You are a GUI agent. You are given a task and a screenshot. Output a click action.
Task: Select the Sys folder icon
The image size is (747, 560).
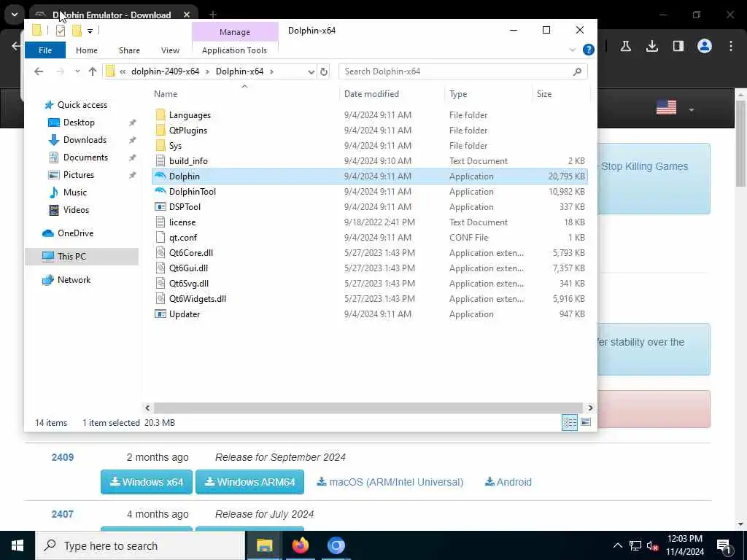point(160,145)
